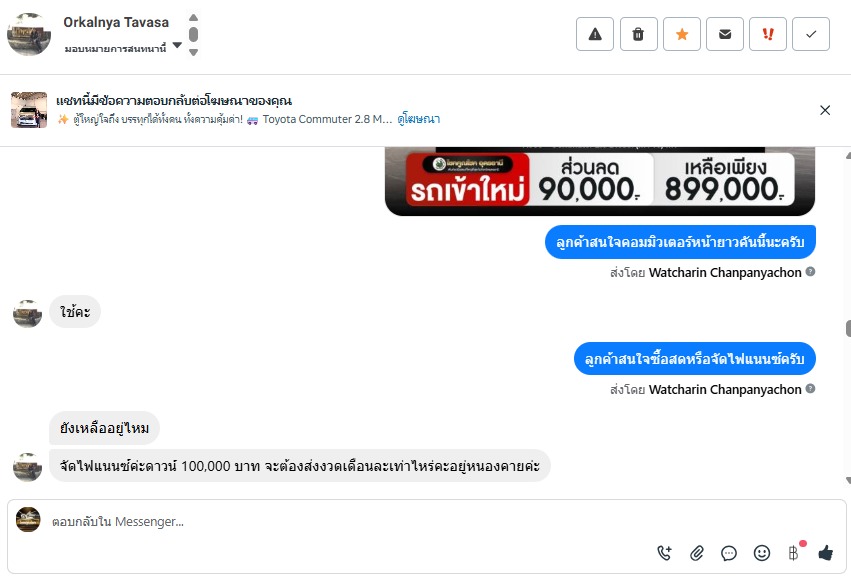
Task: Open saved replies speech bubble icon
Action: [x=729, y=553]
